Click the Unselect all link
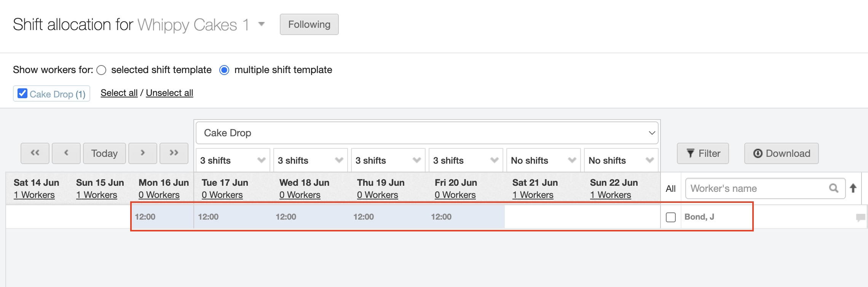The image size is (868, 287). (x=169, y=93)
